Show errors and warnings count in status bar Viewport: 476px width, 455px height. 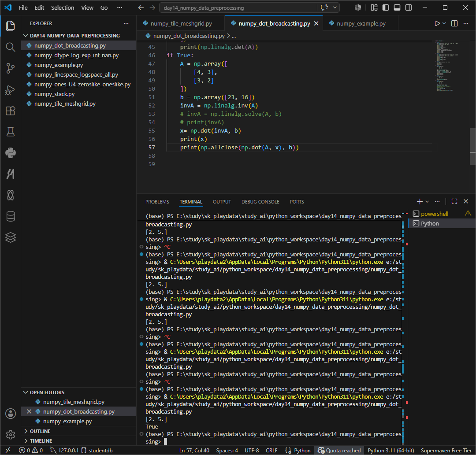point(31,450)
